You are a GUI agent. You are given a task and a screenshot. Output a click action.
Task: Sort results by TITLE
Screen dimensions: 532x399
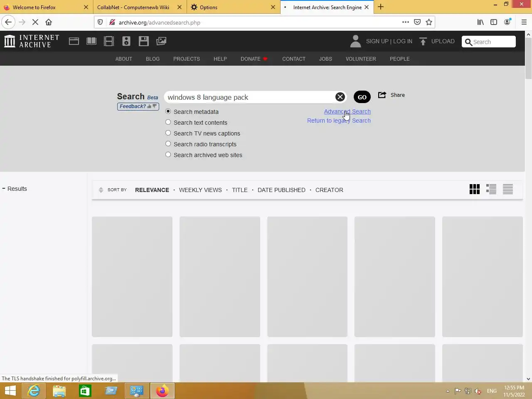coord(240,190)
